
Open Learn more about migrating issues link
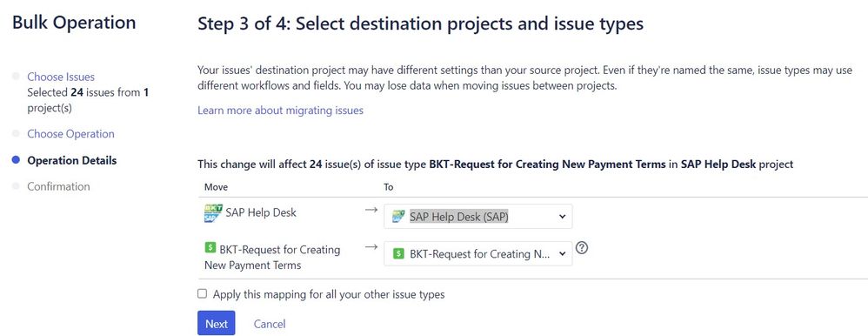point(280,111)
